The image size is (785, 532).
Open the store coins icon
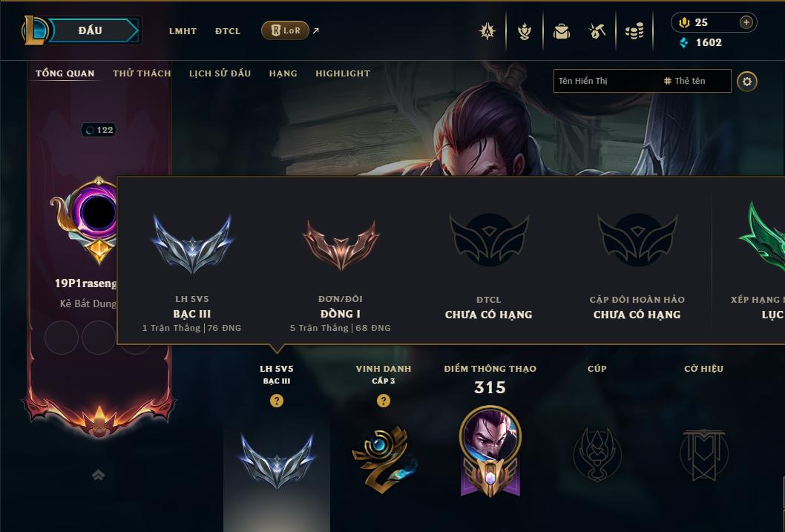tap(634, 31)
